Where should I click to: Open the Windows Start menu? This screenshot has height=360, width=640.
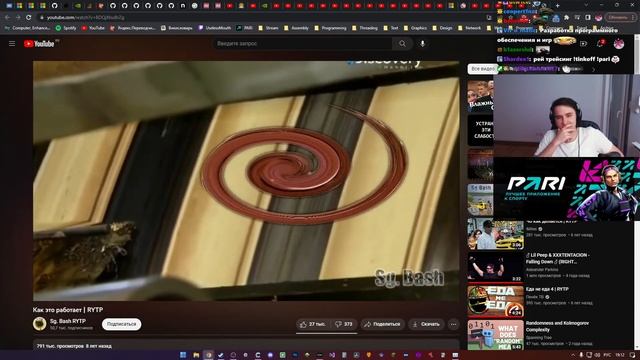pos(183,355)
